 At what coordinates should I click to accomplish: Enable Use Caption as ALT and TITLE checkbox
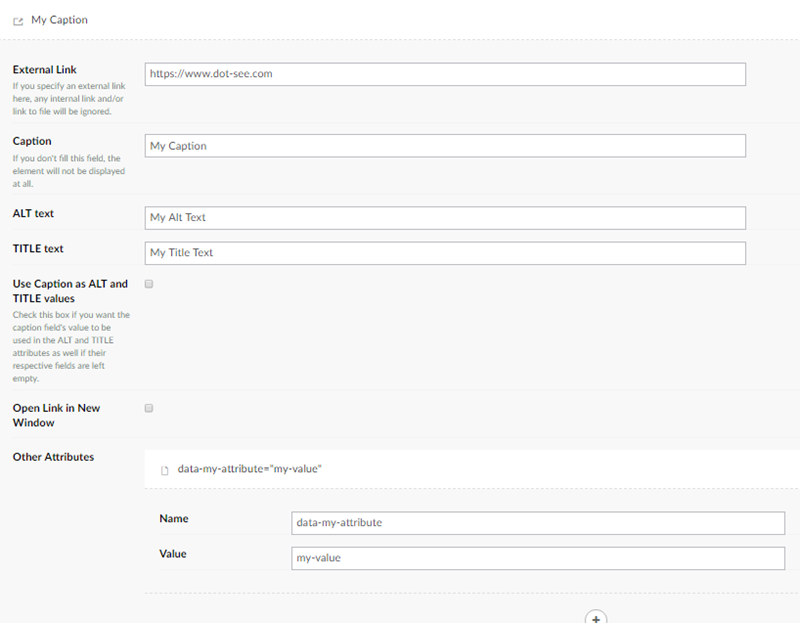149,284
